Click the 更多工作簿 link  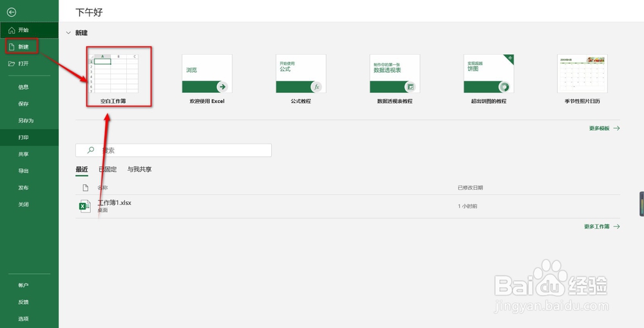tap(602, 226)
